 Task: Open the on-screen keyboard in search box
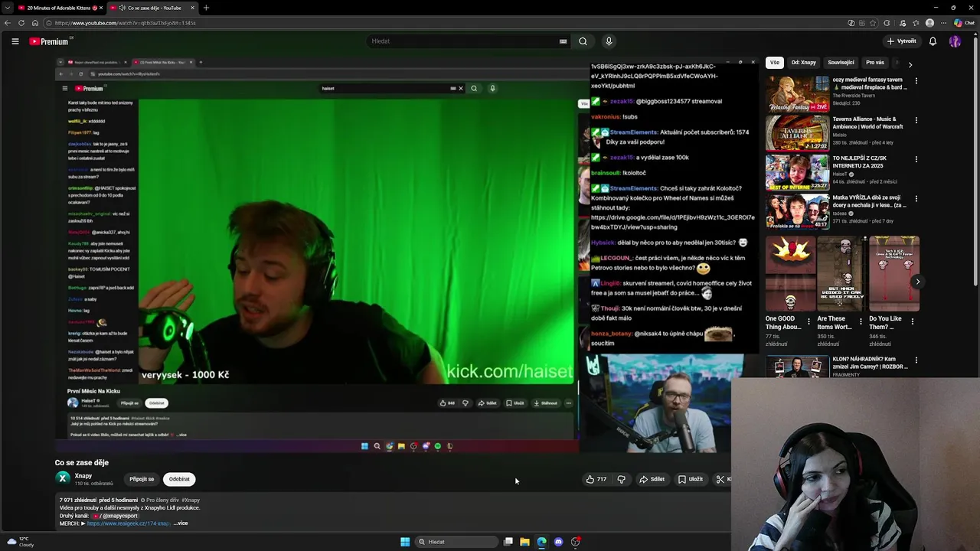tap(563, 41)
